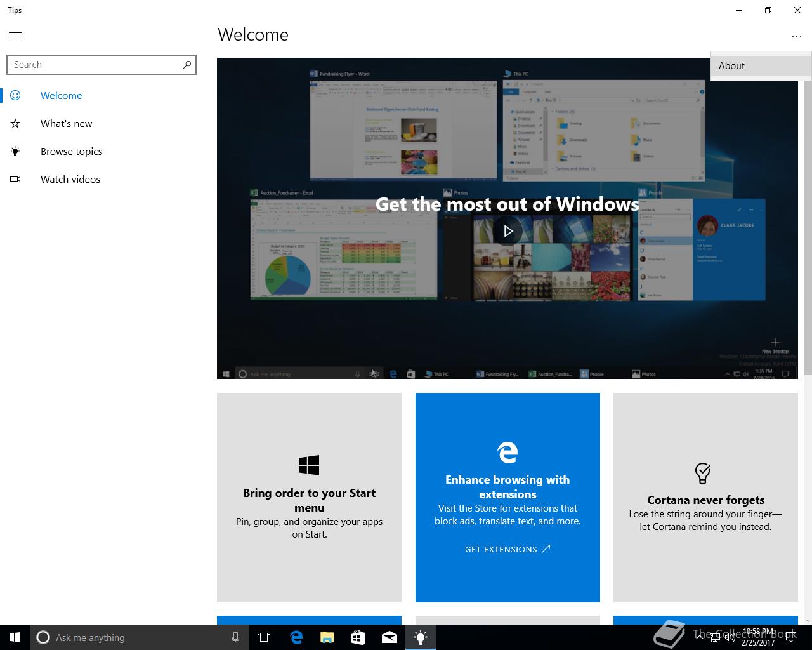Image resolution: width=812 pixels, height=650 pixels.
Task: Open File Explorer from taskbar
Action: click(327, 637)
